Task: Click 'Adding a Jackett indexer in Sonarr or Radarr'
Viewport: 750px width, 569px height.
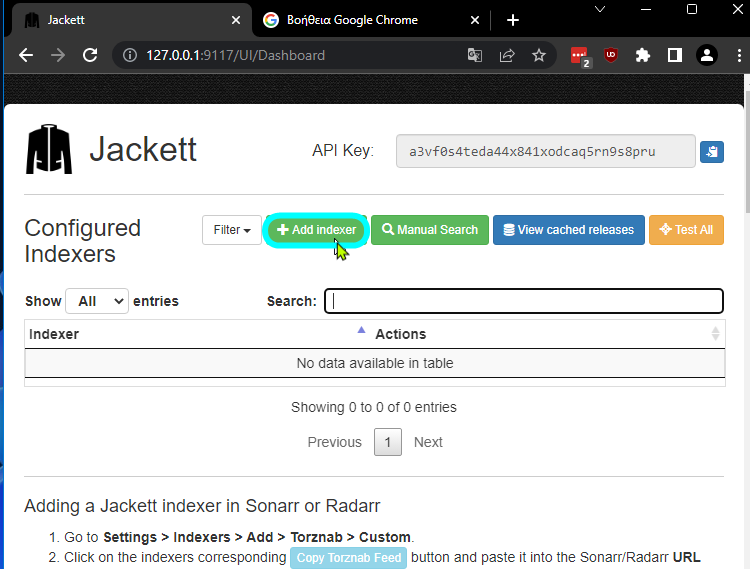Action: coord(202,506)
